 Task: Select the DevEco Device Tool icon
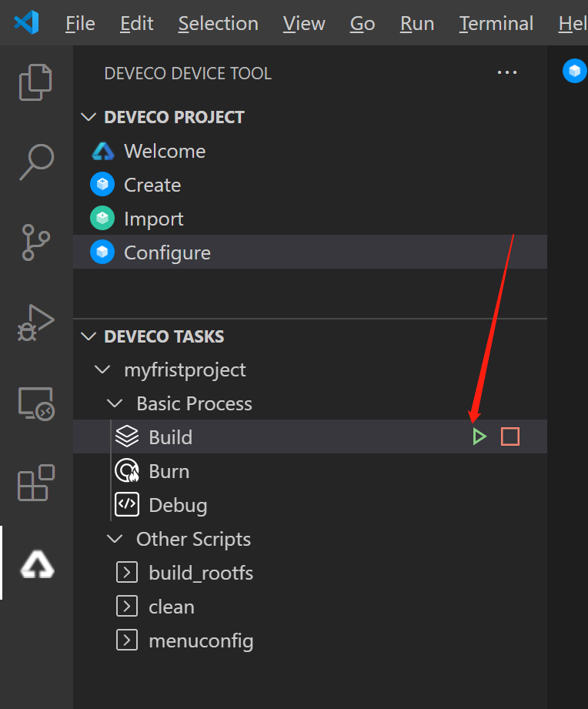[x=36, y=564]
